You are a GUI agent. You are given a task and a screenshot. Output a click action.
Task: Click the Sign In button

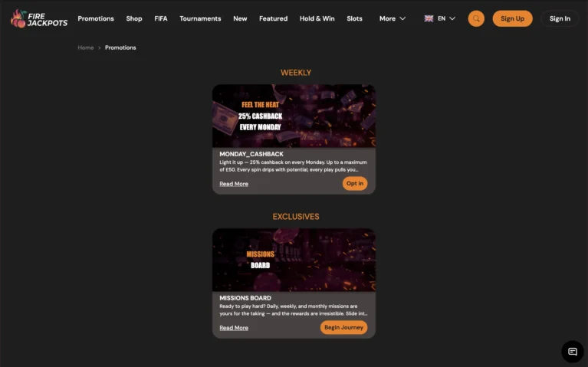pyautogui.click(x=560, y=18)
